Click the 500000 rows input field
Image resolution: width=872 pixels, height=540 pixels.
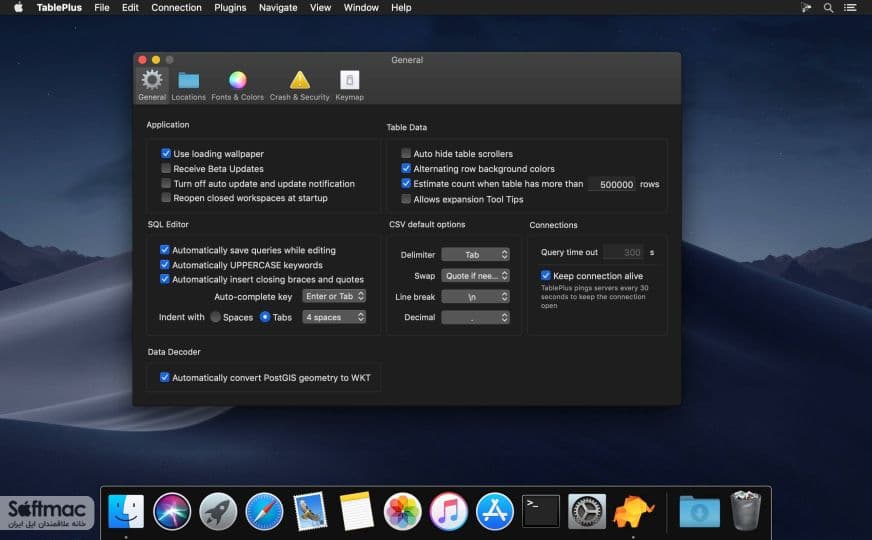pos(612,184)
